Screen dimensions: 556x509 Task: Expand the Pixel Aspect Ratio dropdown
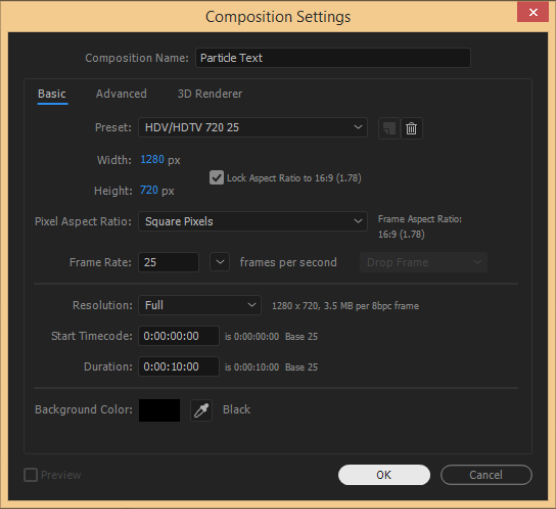[253, 221]
